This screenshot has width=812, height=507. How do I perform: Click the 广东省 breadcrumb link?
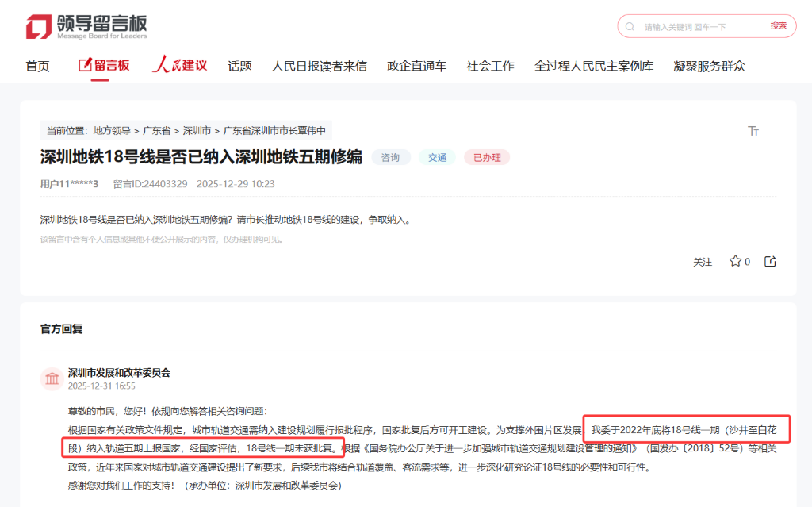(157, 130)
